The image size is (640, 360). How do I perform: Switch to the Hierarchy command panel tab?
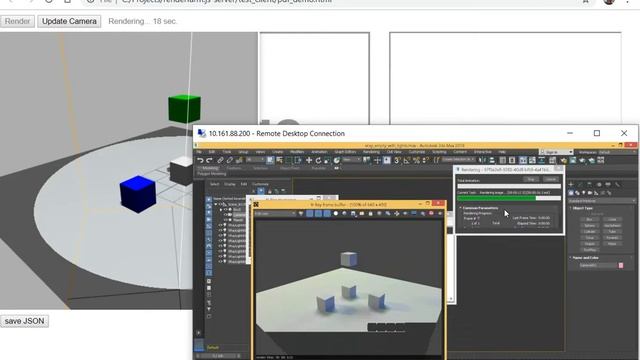589,184
